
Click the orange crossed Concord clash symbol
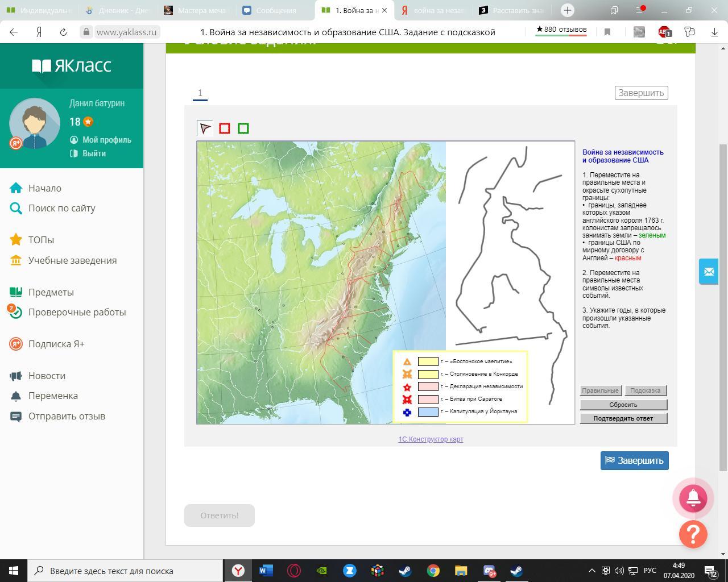(407, 374)
